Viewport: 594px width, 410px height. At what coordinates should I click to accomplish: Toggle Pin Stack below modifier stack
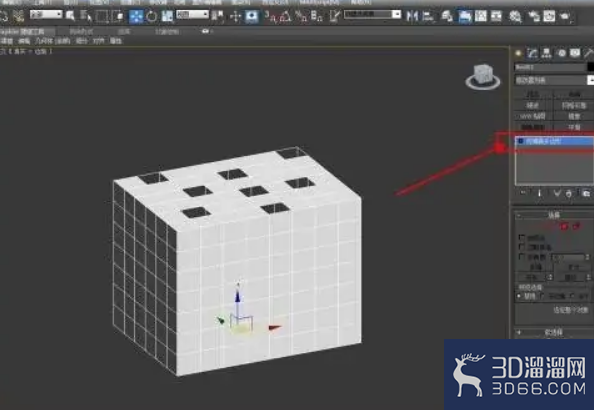(x=523, y=193)
